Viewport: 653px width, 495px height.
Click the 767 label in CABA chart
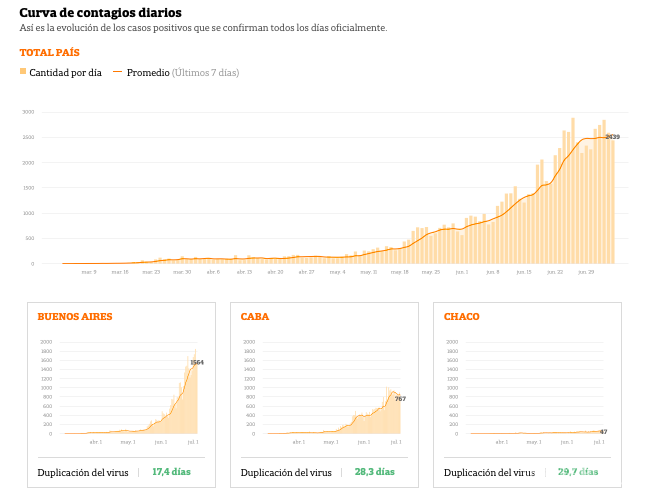400,399
